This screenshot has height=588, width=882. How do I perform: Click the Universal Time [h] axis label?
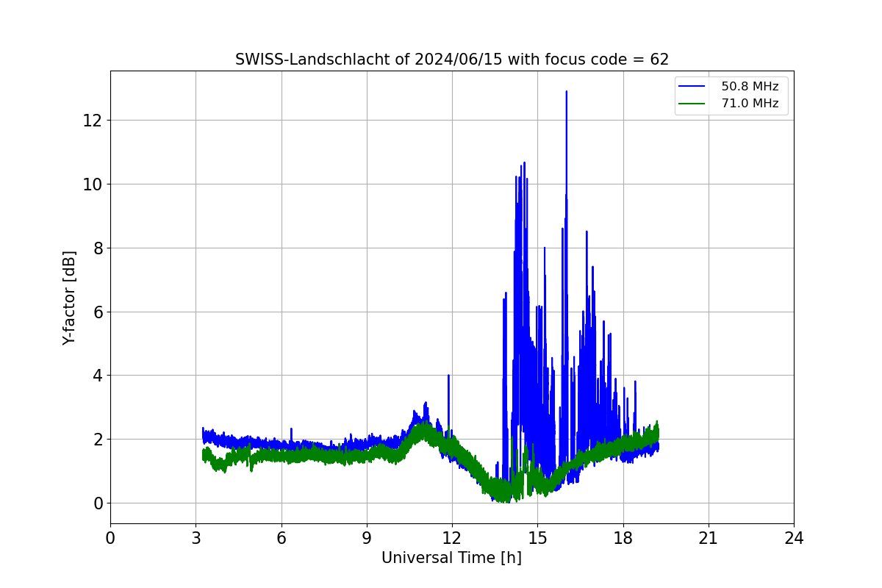tap(451, 558)
